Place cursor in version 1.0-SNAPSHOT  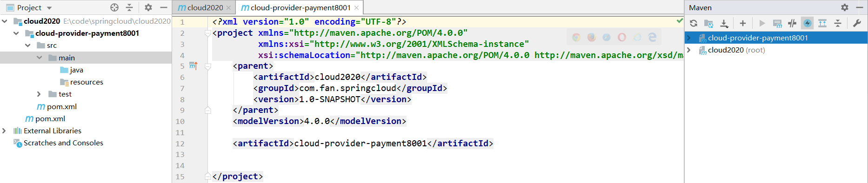pos(330,99)
